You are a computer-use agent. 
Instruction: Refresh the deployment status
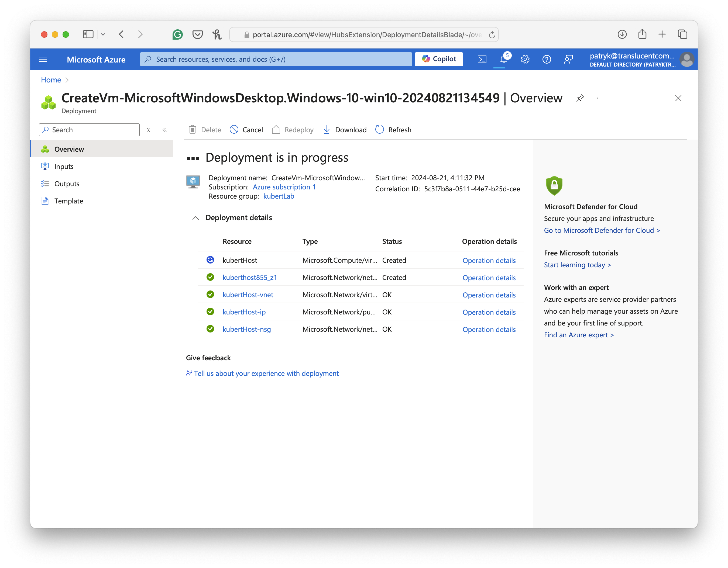(393, 130)
